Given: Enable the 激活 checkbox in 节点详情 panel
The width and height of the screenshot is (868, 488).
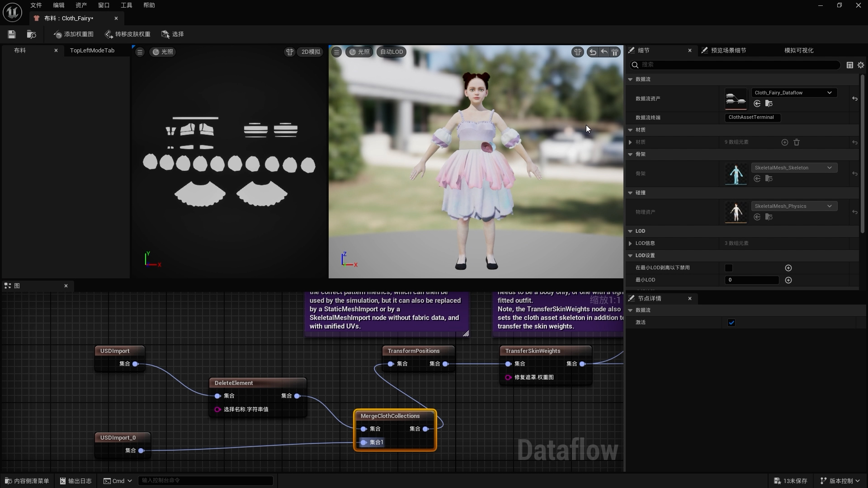Looking at the screenshot, I should (x=731, y=322).
